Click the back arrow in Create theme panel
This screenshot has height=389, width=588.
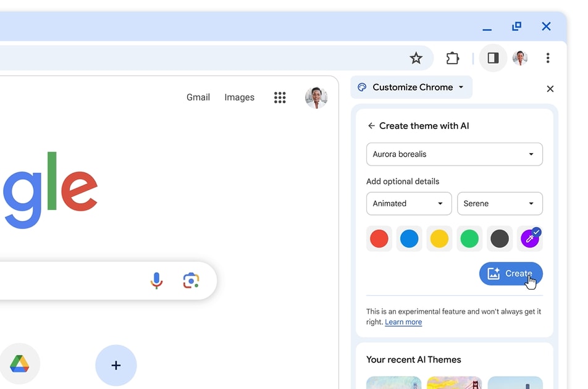click(x=371, y=125)
